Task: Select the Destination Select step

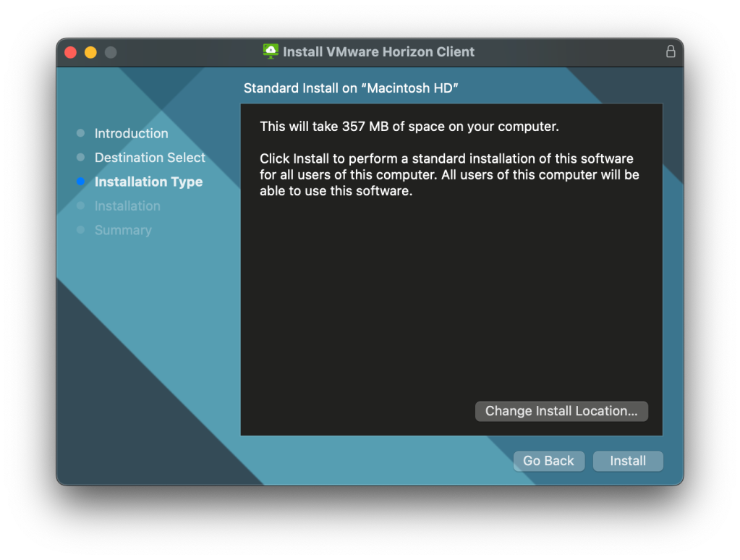Action: tap(150, 158)
